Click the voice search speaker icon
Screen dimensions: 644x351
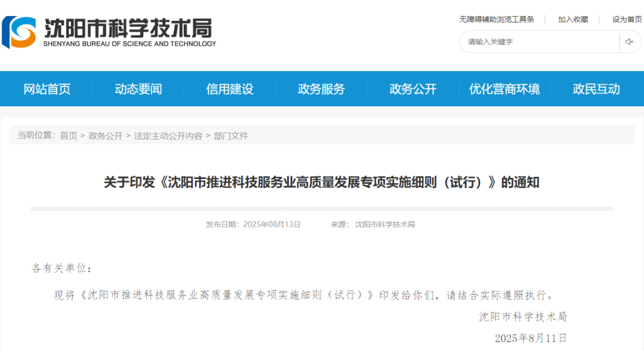click(x=630, y=42)
